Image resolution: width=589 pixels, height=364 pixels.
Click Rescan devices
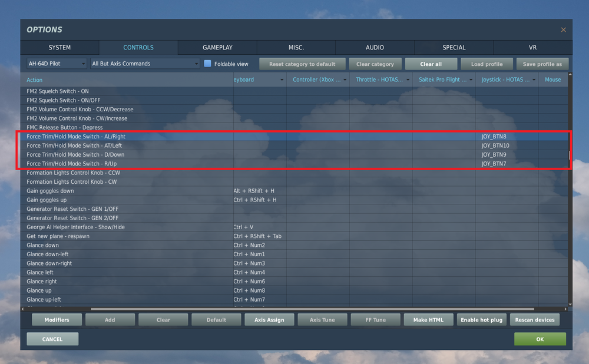point(535,319)
